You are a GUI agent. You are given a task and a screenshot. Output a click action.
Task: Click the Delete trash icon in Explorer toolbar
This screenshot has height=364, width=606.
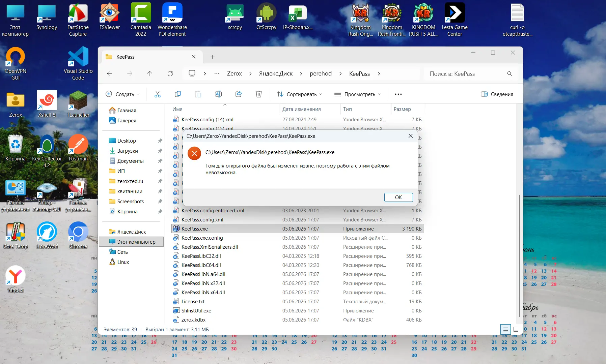(259, 94)
